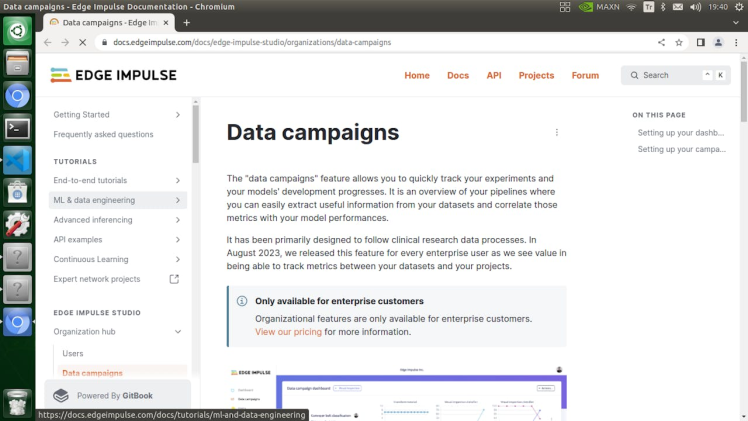Collapse the Organization hub section
The width and height of the screenshot is (748, 421).
tap(178, 332)
